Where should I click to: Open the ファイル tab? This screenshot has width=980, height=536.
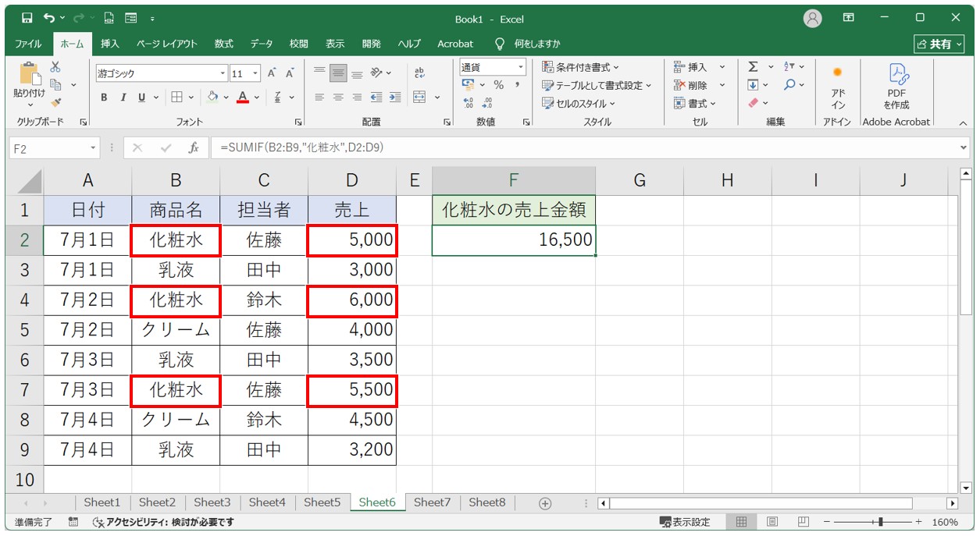[29, 44]
